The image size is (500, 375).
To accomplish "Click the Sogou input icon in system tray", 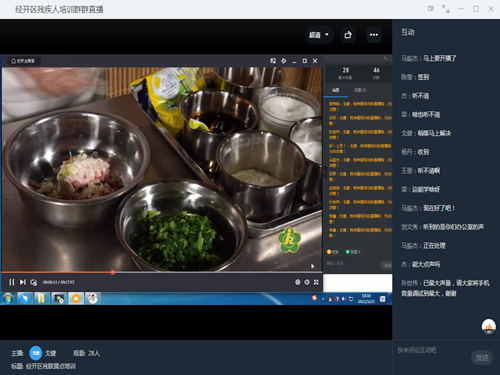I will pyautogui.click(x=314, y=298).
